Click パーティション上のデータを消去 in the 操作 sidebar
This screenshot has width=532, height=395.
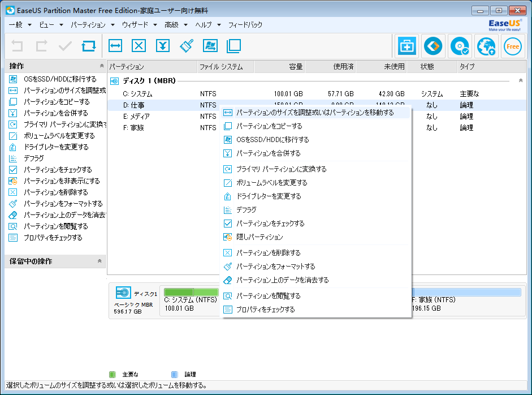tap(65, 214)
